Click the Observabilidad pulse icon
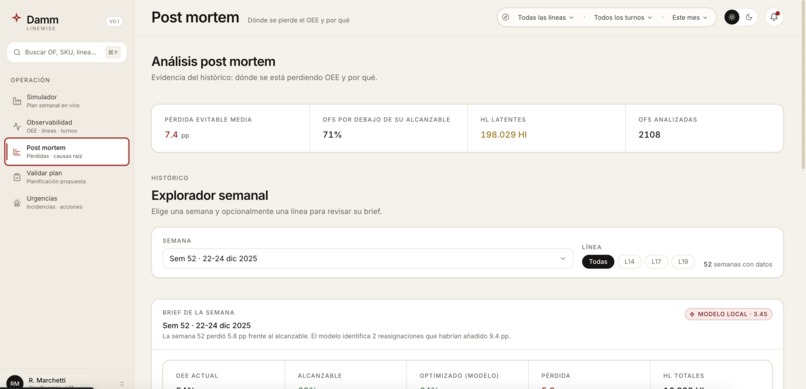Viewport: 806px width, 389px height. [x=17, y=126]
